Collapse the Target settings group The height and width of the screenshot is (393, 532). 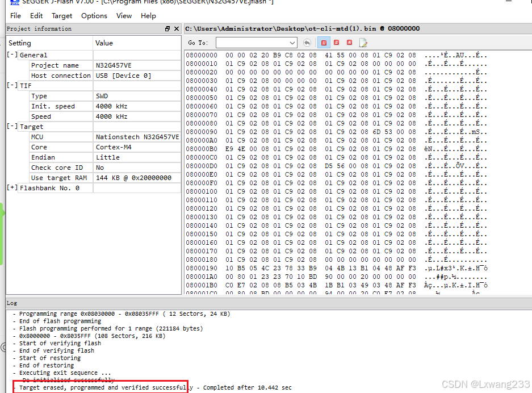point(12,126)
